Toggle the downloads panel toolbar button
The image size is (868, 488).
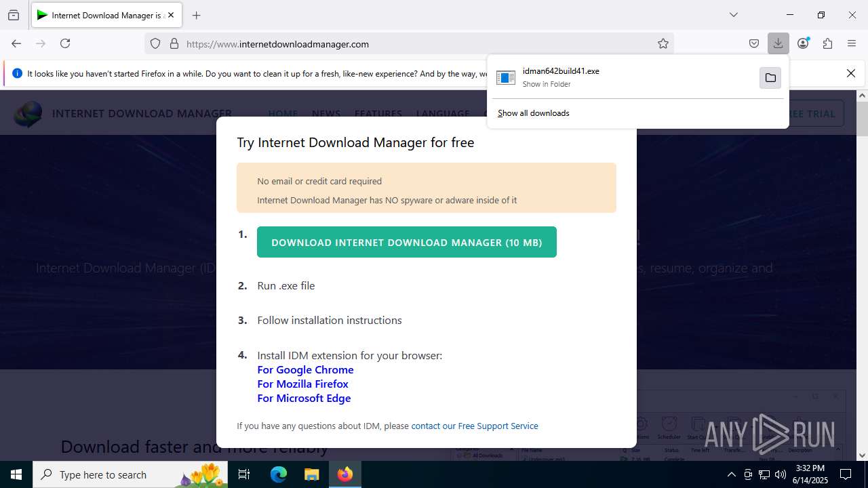coord(778,43)
